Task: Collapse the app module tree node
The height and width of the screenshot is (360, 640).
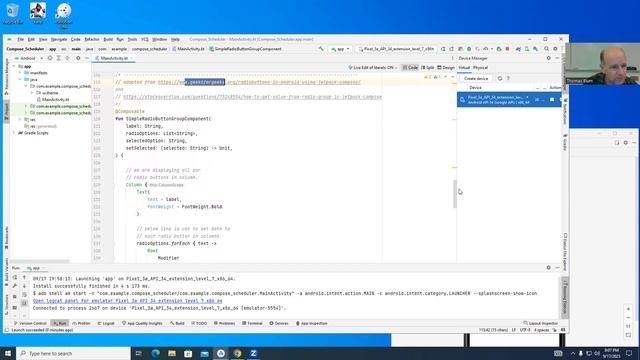Action: tap(15, 66)
